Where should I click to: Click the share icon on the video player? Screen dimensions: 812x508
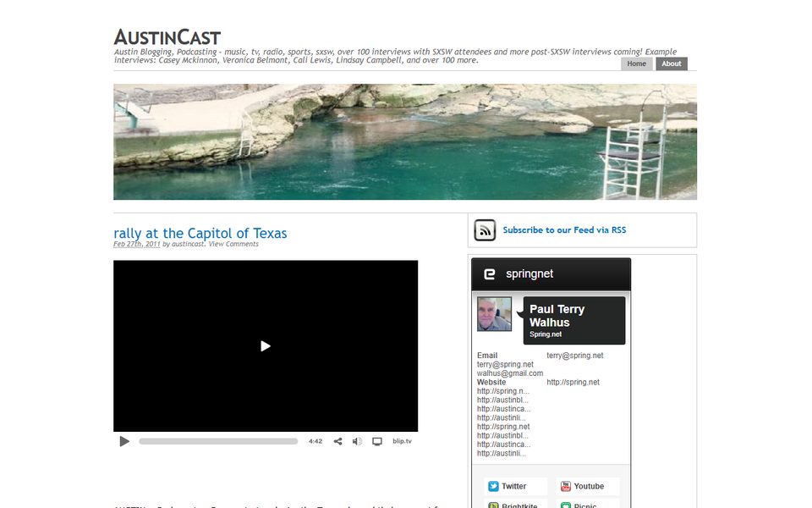coord(337,440)
